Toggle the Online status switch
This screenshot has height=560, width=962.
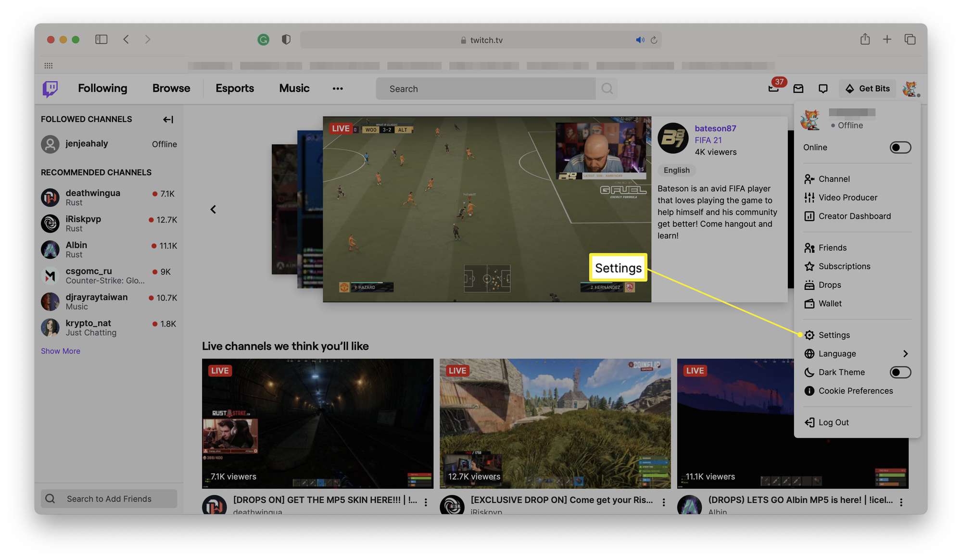pyautogui.click(x=900, y=147)
